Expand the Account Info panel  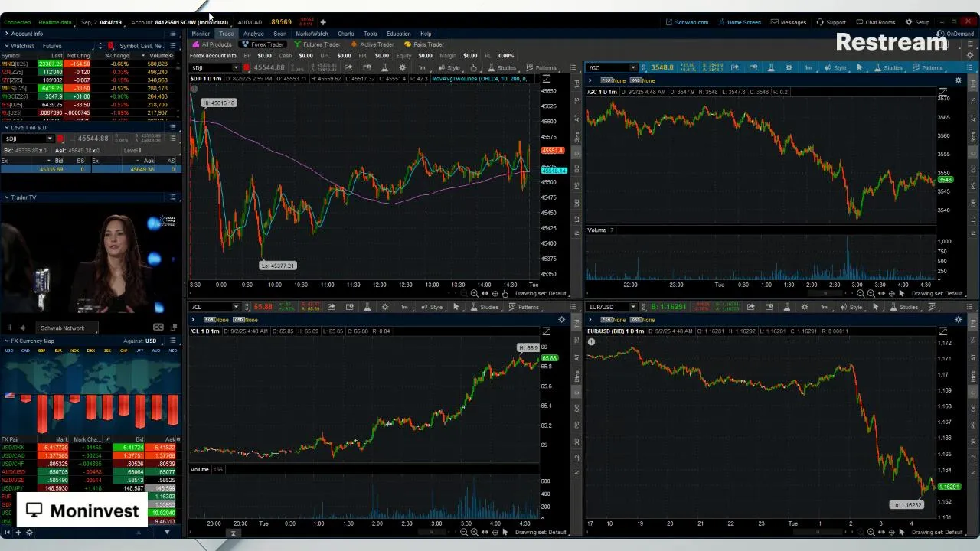point(7,34)
